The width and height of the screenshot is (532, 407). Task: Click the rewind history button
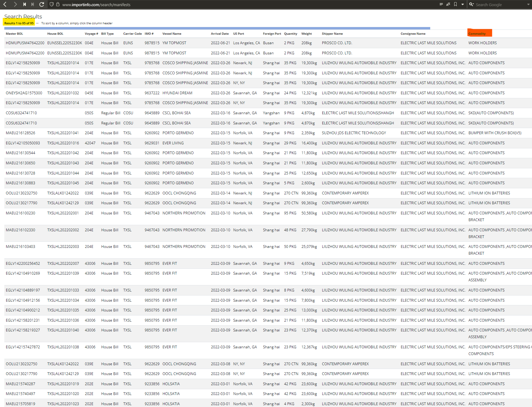(x=24, y=4)
